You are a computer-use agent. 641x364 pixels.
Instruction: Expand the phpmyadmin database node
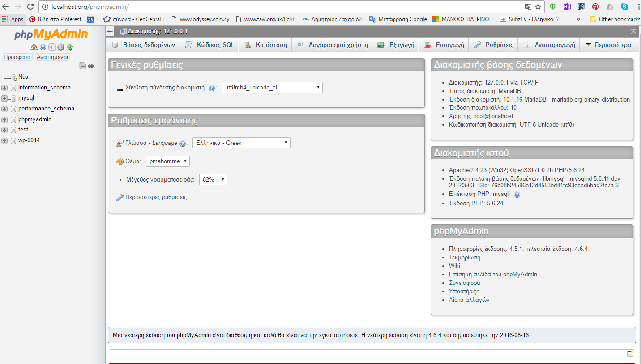pos(4,120)
